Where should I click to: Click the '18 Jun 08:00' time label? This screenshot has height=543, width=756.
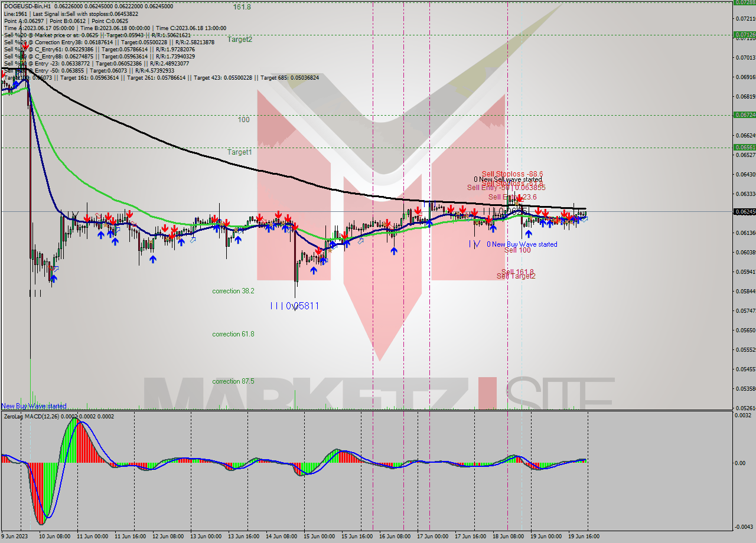coord(508,537)
